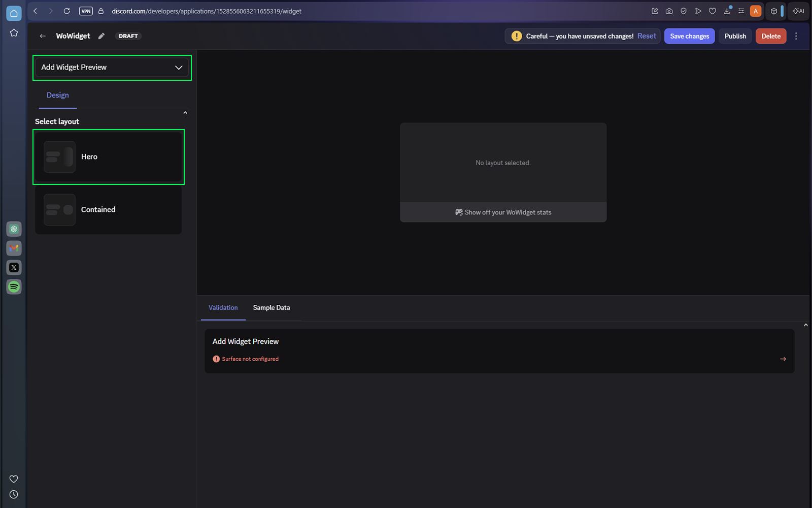Click the Contained layout thumbnail icon
This screenshot has height=508, width=812.
tap(59, 210)
